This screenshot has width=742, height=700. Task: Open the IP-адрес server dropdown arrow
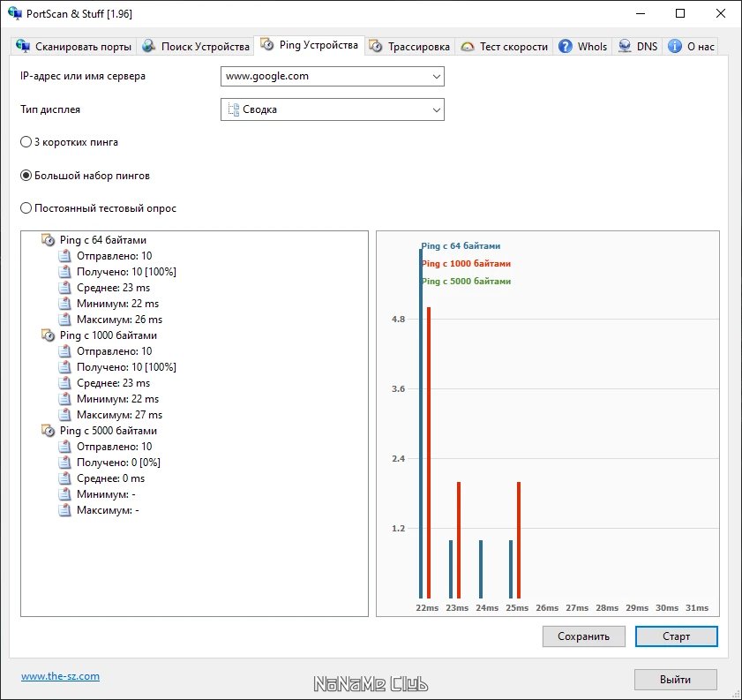click(x=437, y=76)
